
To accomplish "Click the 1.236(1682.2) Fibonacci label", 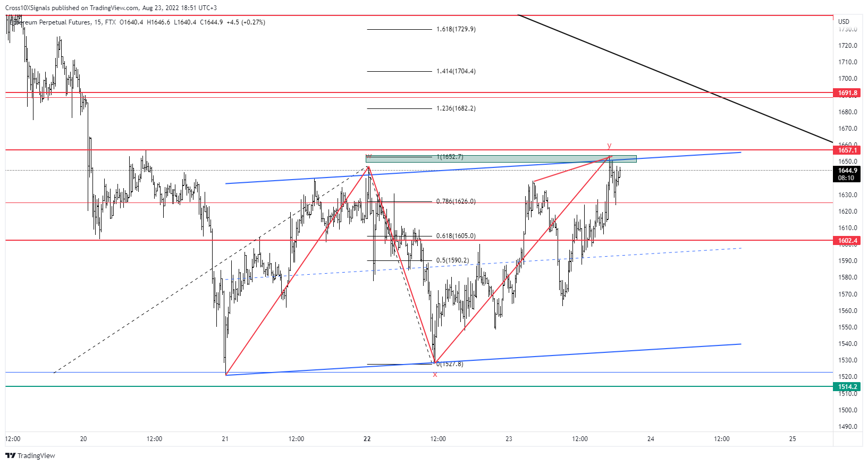I will pos(456,108).
